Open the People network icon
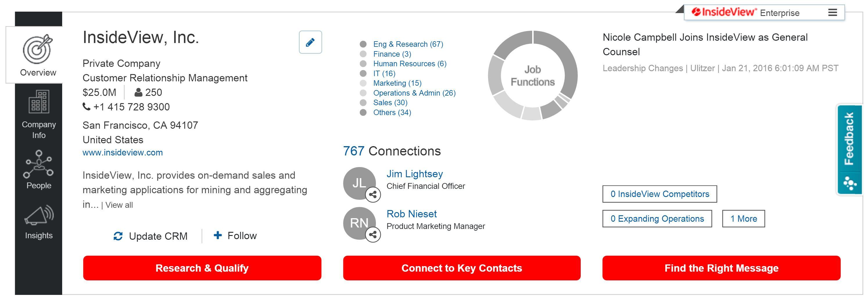This screenshot has height=301, width=868. [x=38, y=164]
